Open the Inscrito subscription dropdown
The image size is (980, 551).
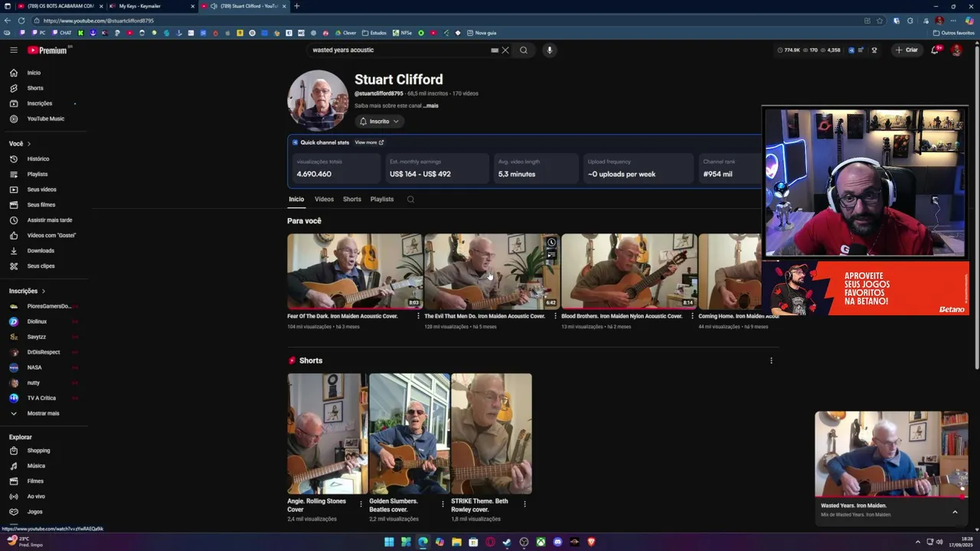[x=379, y=122]
